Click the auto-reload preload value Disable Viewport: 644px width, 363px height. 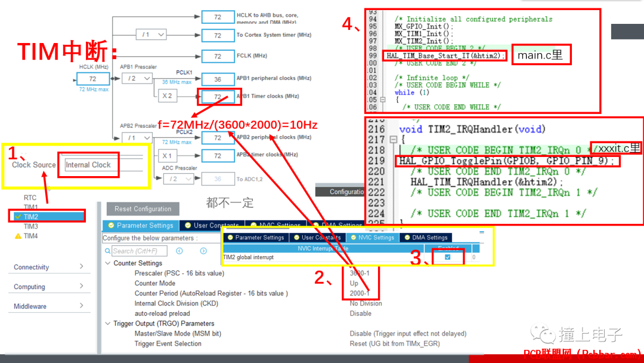pyautogui.click(x=361, y=313)
